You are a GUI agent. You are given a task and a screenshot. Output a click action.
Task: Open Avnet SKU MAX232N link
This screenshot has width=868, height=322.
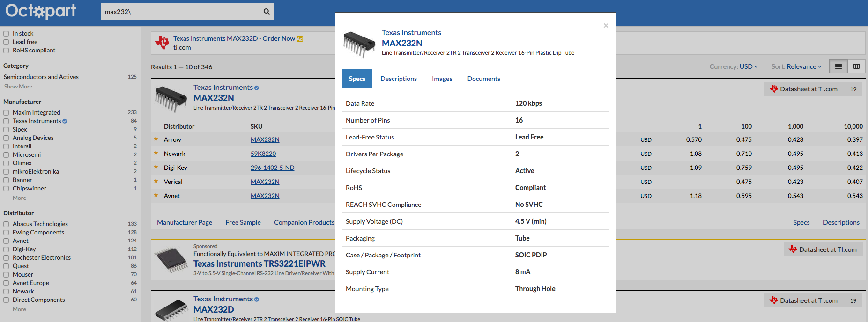pyautogui.click(x=265, y=196)
